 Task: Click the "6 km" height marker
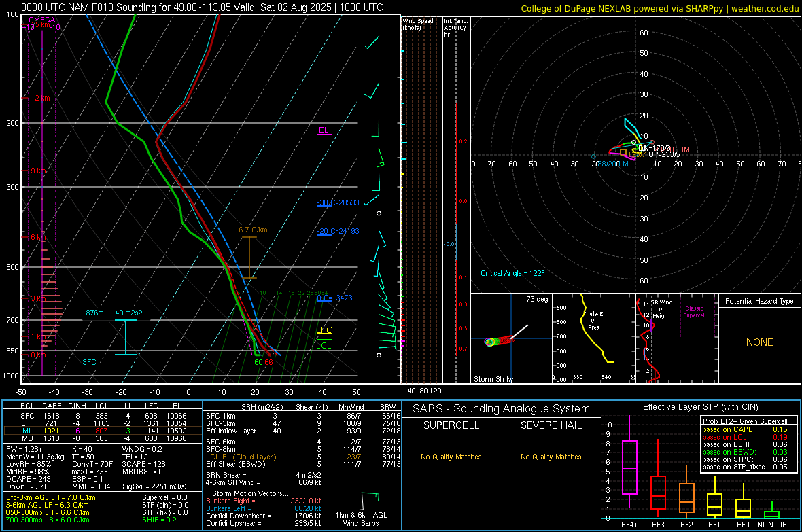38,237
